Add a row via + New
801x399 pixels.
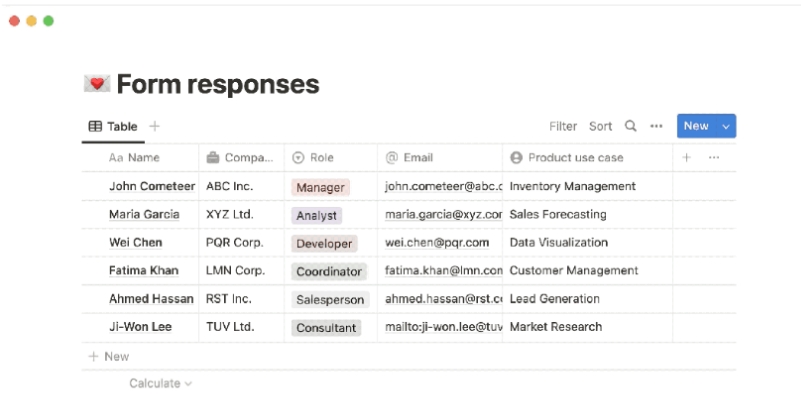tap(109, 357)
